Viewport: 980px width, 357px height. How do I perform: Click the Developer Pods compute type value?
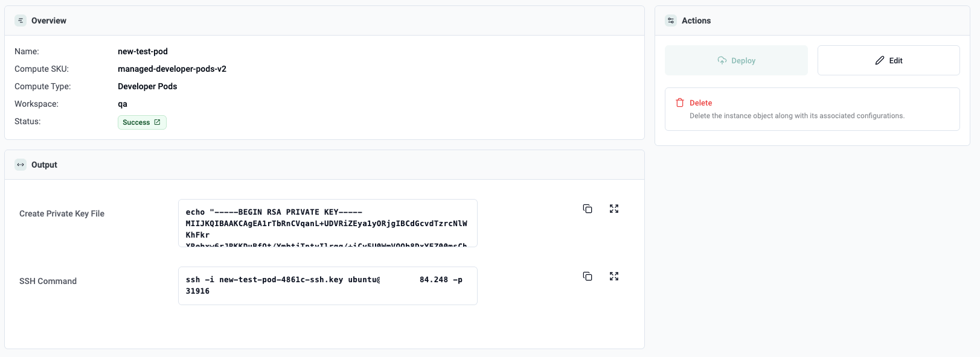coord(147,86)
